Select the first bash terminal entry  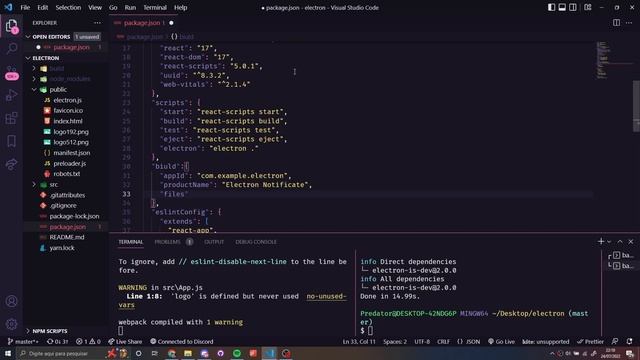tap(622, 256)
